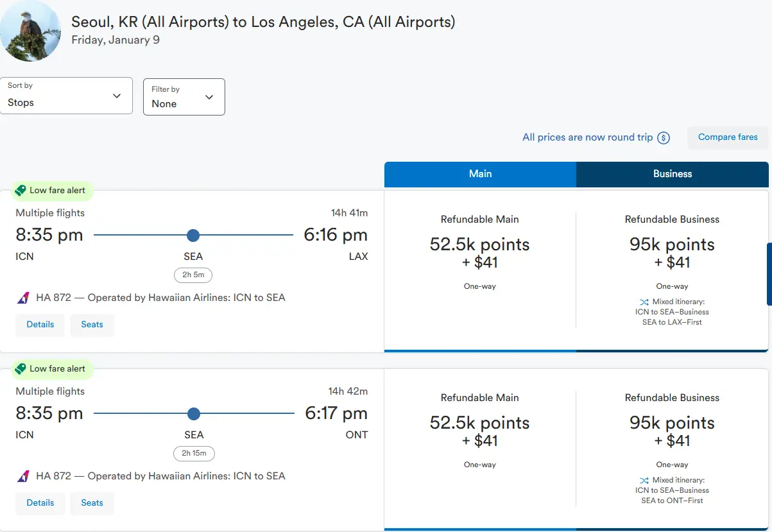Click the ONT arrival airport code
The width and height of the screenshot is (772, 532).
pos(357,435)
